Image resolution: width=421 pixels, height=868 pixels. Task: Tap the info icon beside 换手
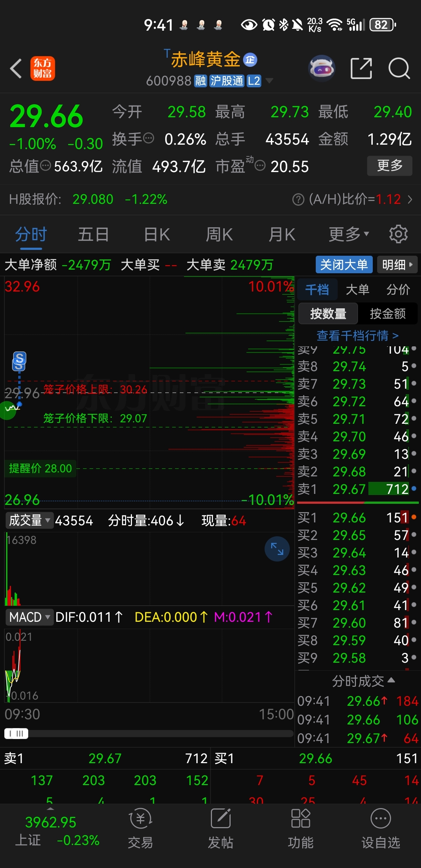(x=149, y=138)
